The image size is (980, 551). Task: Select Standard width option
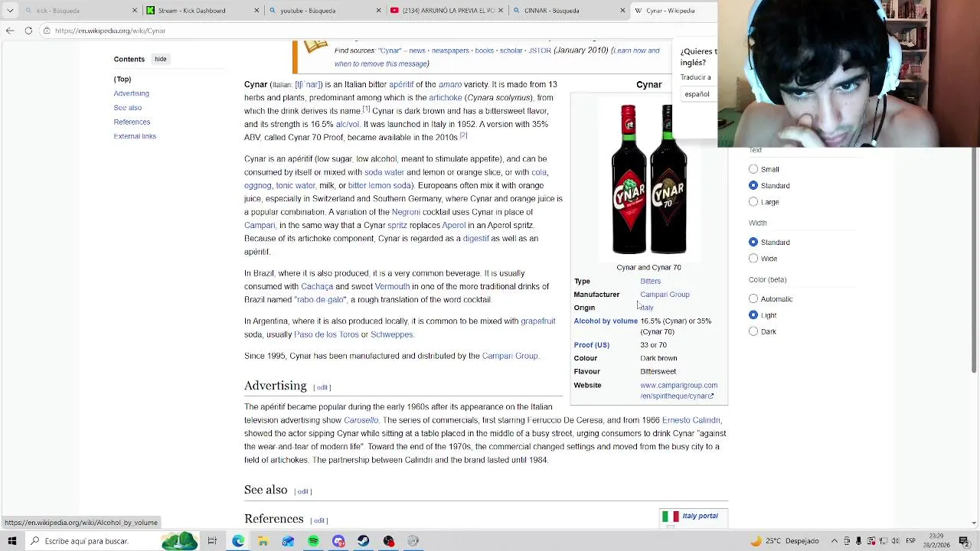[x=753, y=242]
